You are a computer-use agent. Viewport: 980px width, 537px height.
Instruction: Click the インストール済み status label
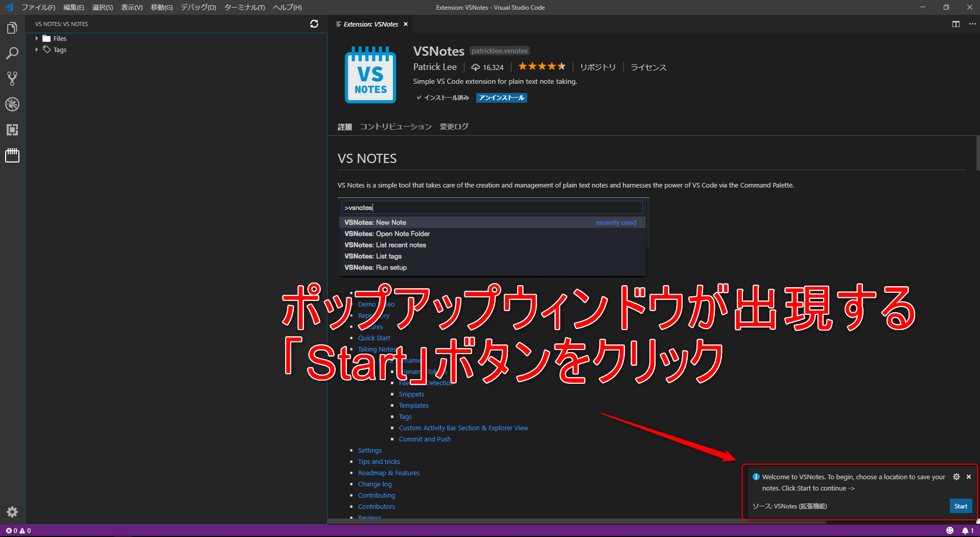[442, 98]
